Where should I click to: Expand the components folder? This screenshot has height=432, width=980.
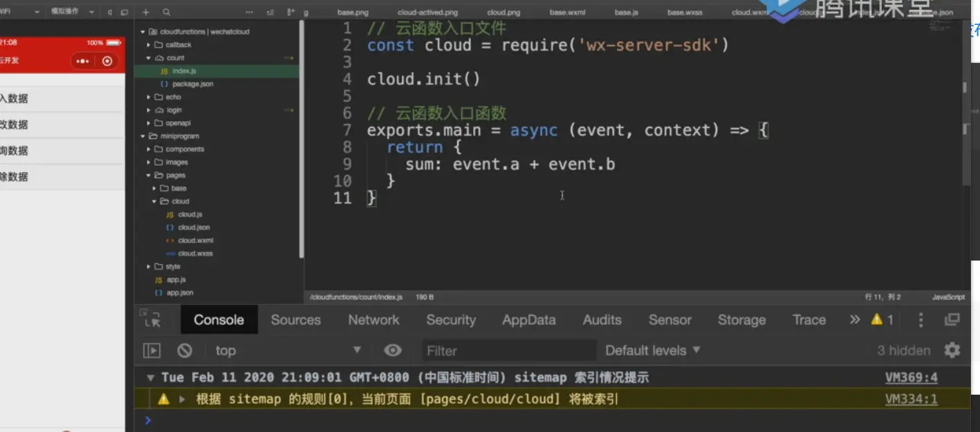tap(149, 149)
